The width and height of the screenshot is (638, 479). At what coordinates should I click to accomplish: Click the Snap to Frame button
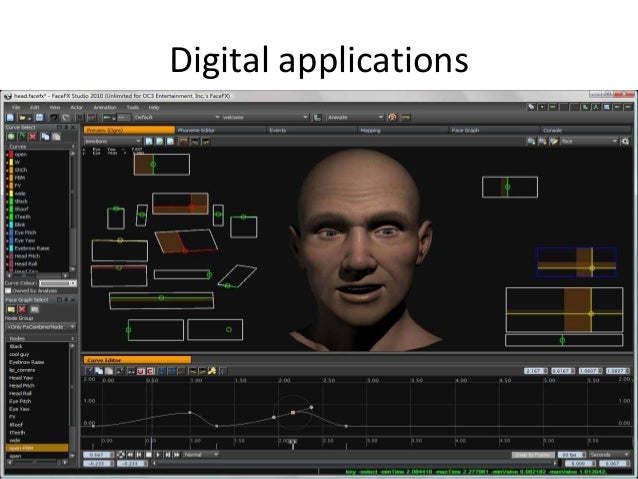point(533,455)
